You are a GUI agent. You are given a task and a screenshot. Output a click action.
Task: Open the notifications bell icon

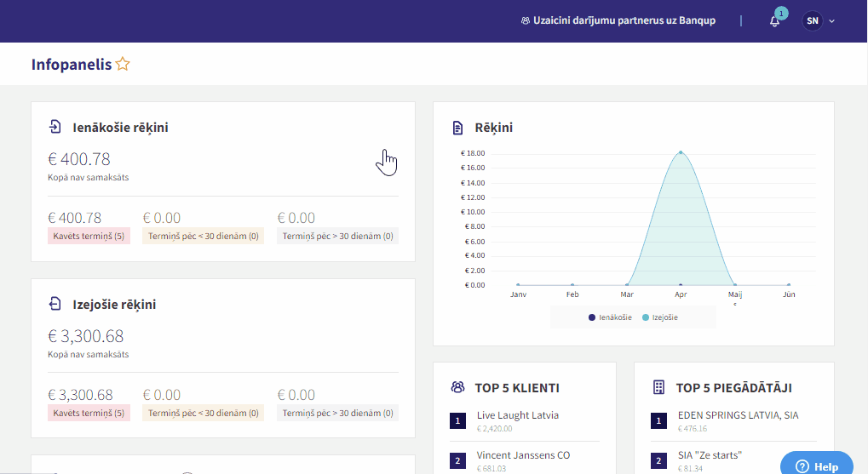click(774, 21)
